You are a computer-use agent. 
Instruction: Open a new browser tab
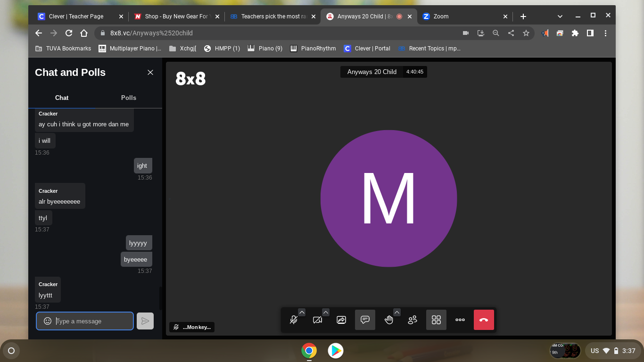click(x=523, y=16)
